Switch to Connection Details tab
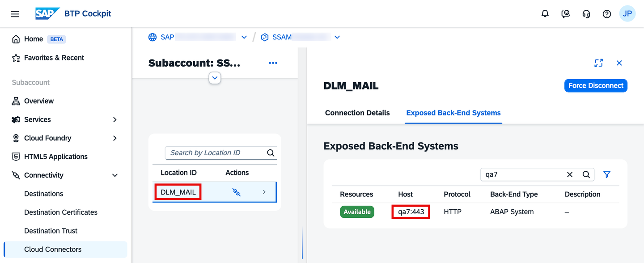The height and width of the screenshot is (263, 644). [x=357, y=113]
